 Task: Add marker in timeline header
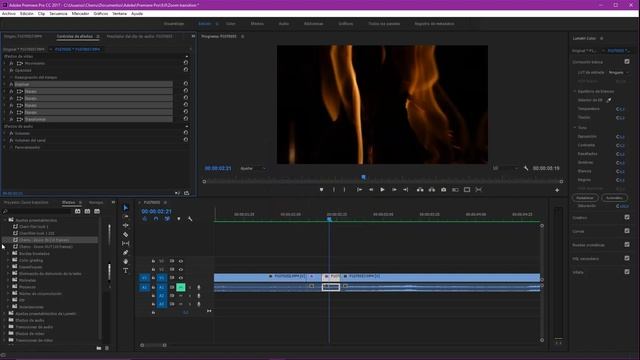pos(179,219)
